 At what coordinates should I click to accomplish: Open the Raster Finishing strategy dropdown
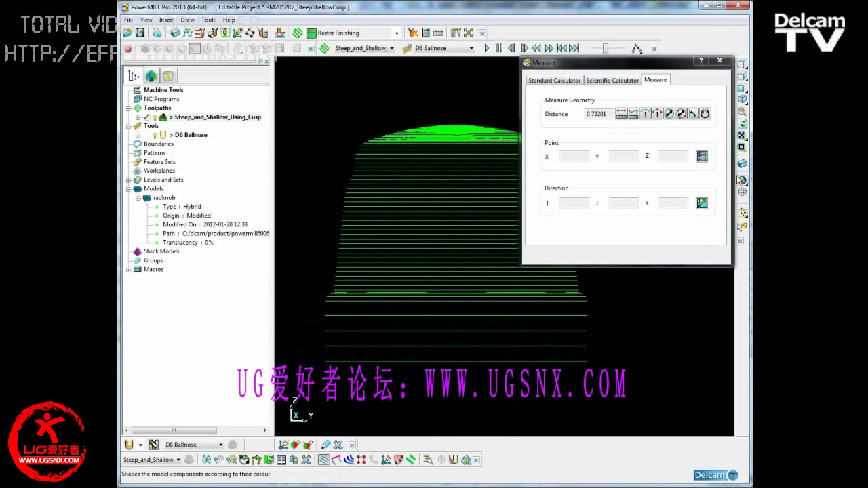tap(397, 33)
